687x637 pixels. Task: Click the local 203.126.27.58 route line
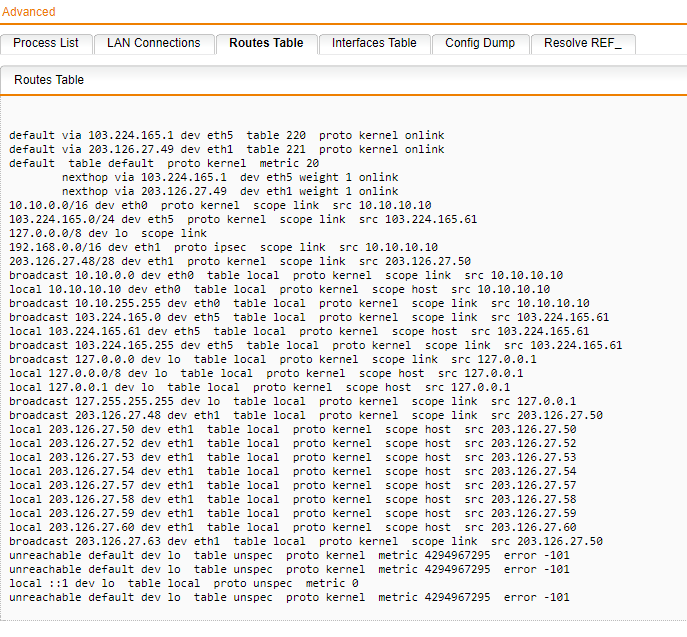coord(293,500)
